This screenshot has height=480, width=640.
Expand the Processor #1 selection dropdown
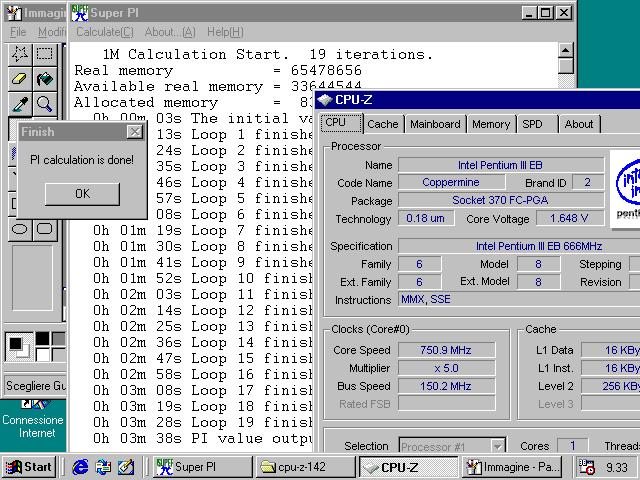(497, 447)
